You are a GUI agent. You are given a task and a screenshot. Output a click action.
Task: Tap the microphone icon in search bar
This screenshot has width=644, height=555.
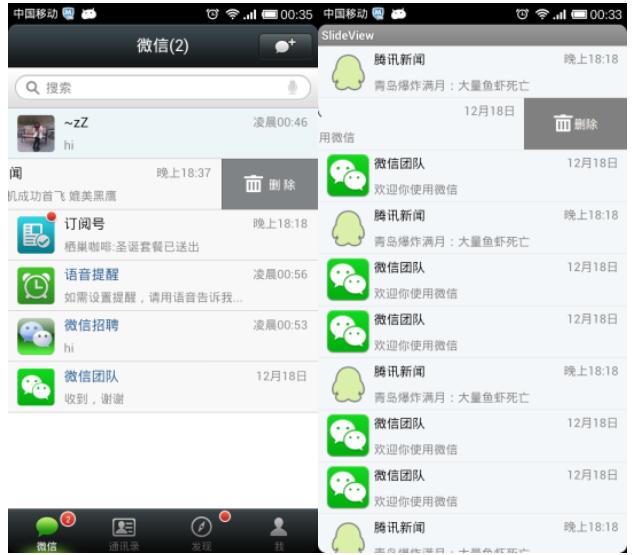click(x=292, y=88)
